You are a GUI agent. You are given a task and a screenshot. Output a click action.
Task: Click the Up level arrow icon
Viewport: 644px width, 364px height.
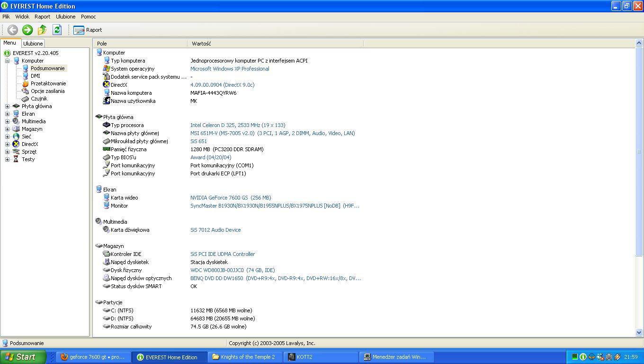[42, 30]
